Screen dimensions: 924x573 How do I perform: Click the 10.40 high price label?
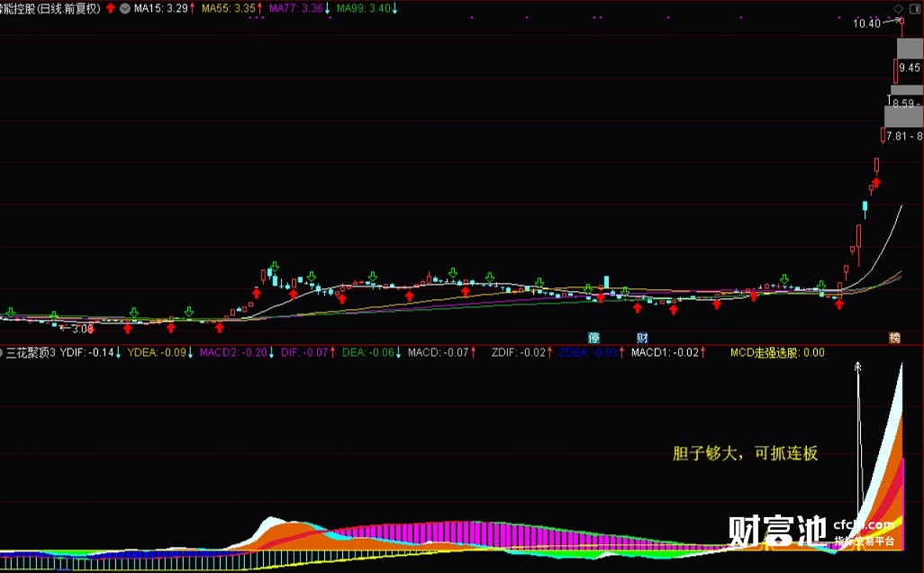[x=866, y=23]
